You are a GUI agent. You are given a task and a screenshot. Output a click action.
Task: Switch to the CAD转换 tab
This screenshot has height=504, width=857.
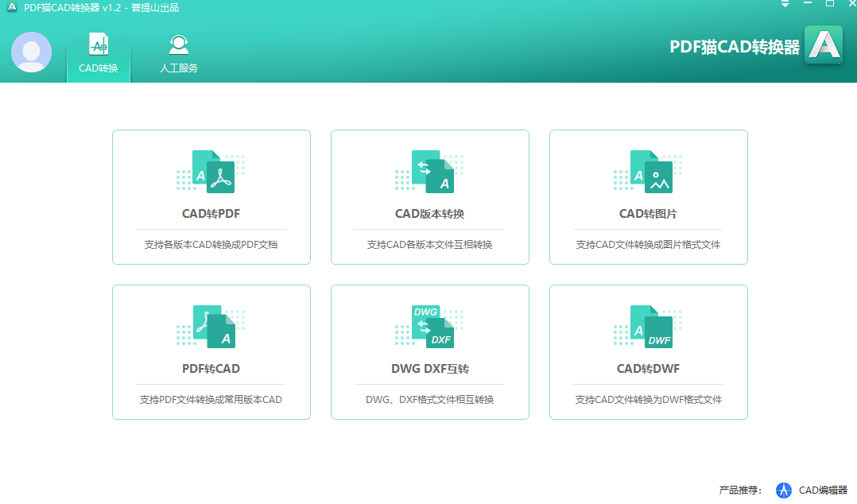click(98, 54)
